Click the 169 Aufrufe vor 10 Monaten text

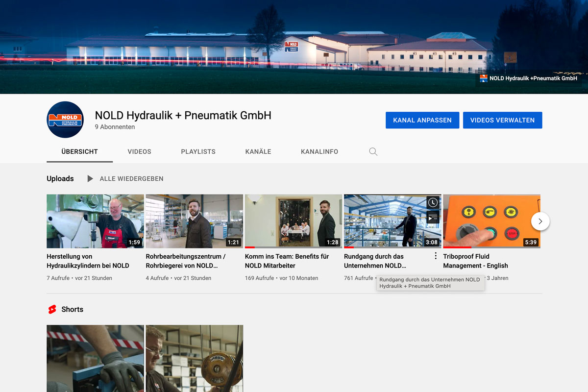click(x=282, y=278)
